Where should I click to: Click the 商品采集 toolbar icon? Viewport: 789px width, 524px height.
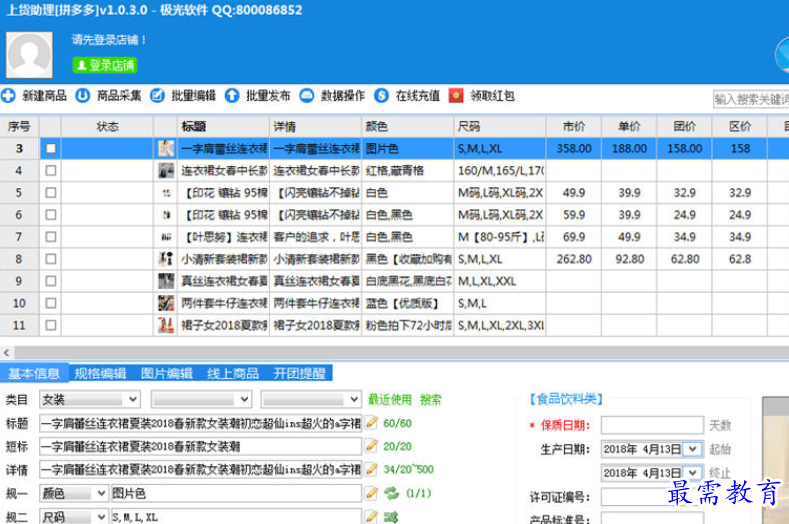click(83, 95)
